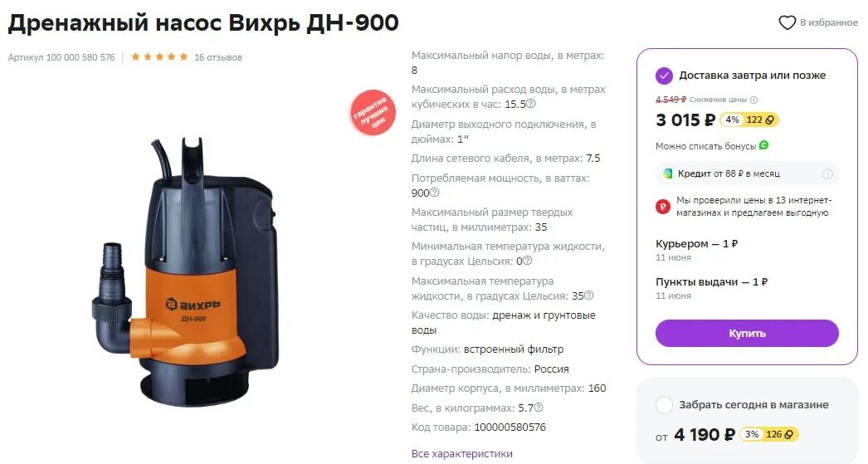This screenshot has width=868, height=464.
Task: Click the 3% 126 bonus badge
Action: click(768, 435)
